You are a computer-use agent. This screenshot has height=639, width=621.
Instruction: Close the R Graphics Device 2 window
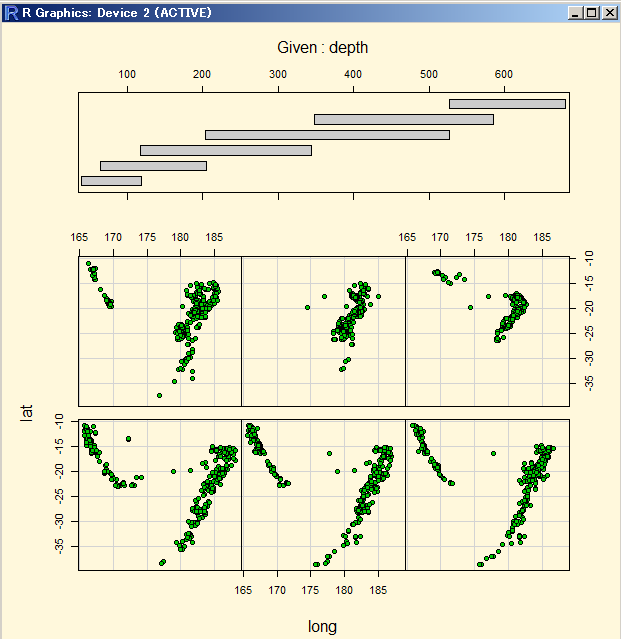coord(609,13)
